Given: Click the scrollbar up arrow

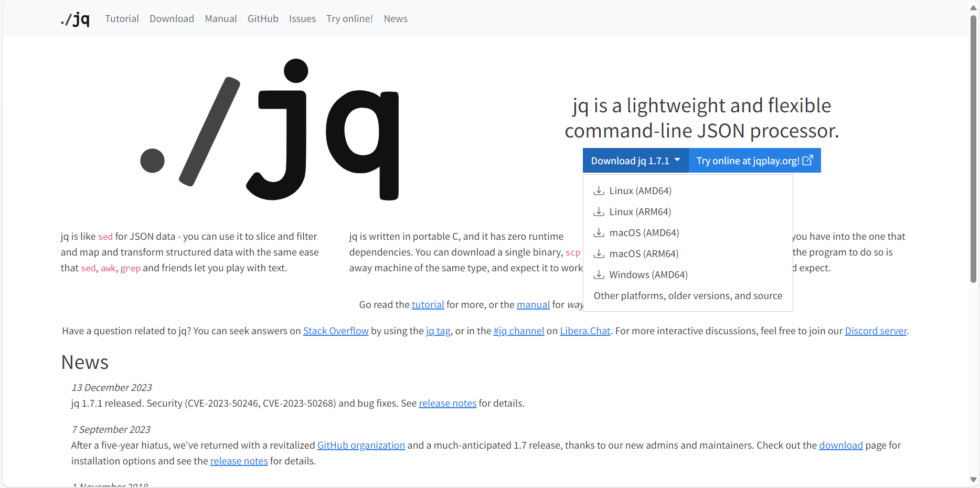Looking at the screenshot, I should [x=974, y=7].
